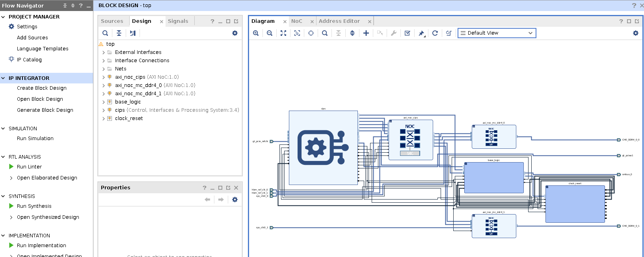Image resolution: width=644 pixels, height=257 pixels.
Task: Regenerate the diagram layout
Action: [435, 33]
